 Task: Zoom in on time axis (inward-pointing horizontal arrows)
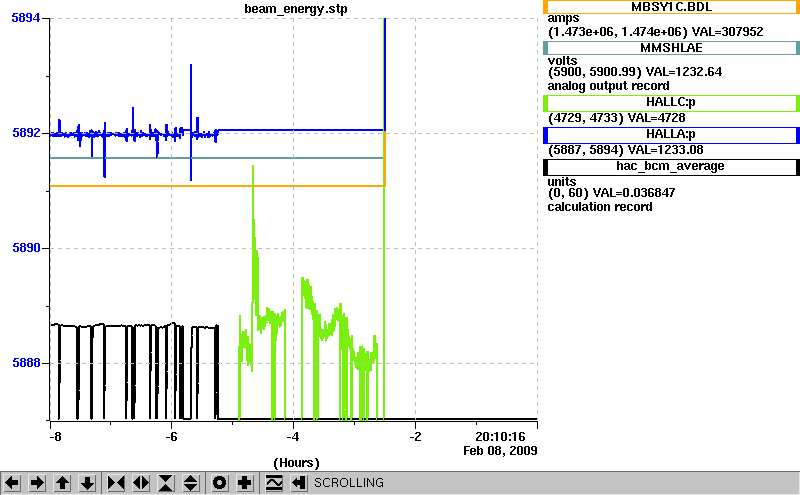tap(116, 483)
